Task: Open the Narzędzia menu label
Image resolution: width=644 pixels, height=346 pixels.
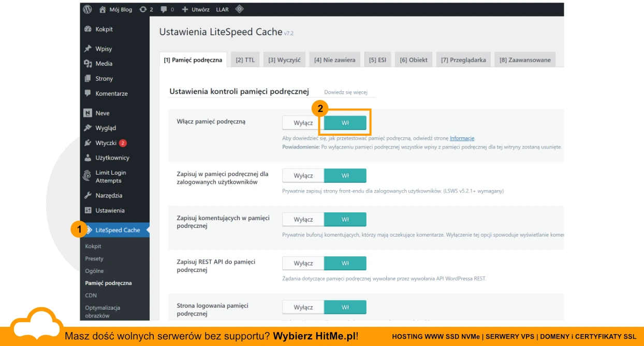Action: tap(109, 196)
